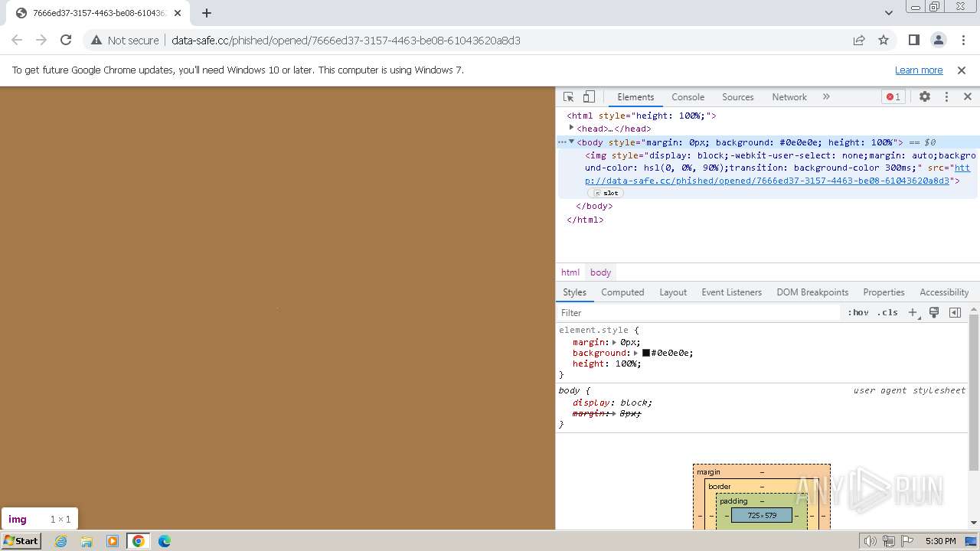
Task: Open the Styles pane tab
Action: coord(574,292)
